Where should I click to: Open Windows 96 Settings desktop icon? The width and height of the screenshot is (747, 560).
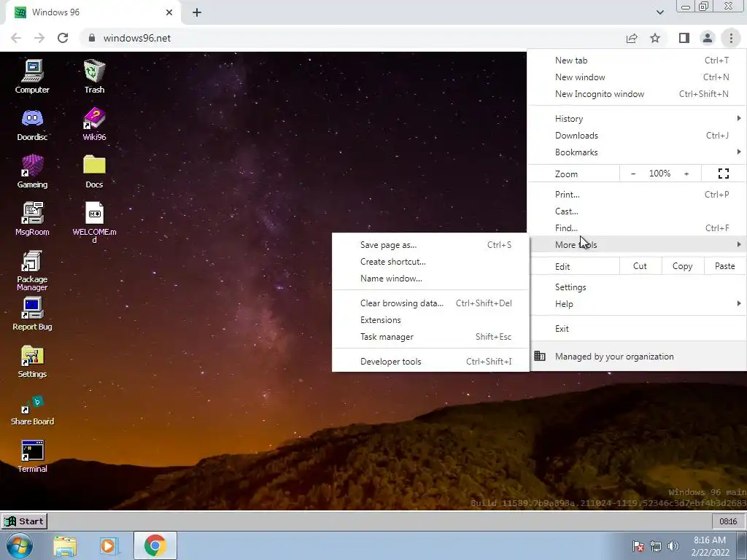pos(32,362)
